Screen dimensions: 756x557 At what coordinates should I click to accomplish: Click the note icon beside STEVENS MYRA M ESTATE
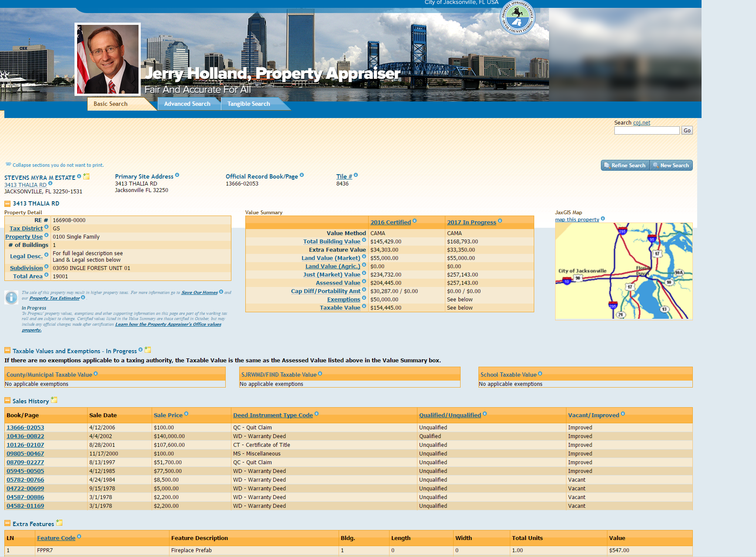pyautogui.click(x=86, y=176)
